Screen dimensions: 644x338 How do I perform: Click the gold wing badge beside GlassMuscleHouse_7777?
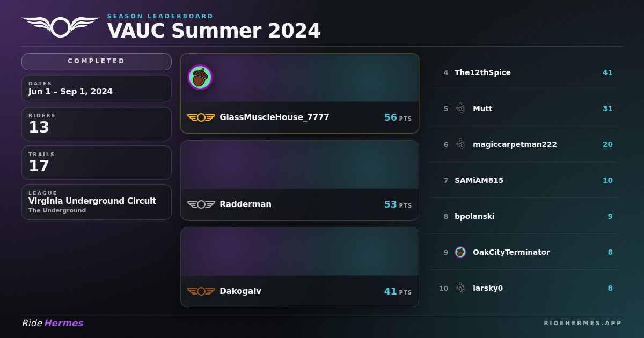(201, 117)
